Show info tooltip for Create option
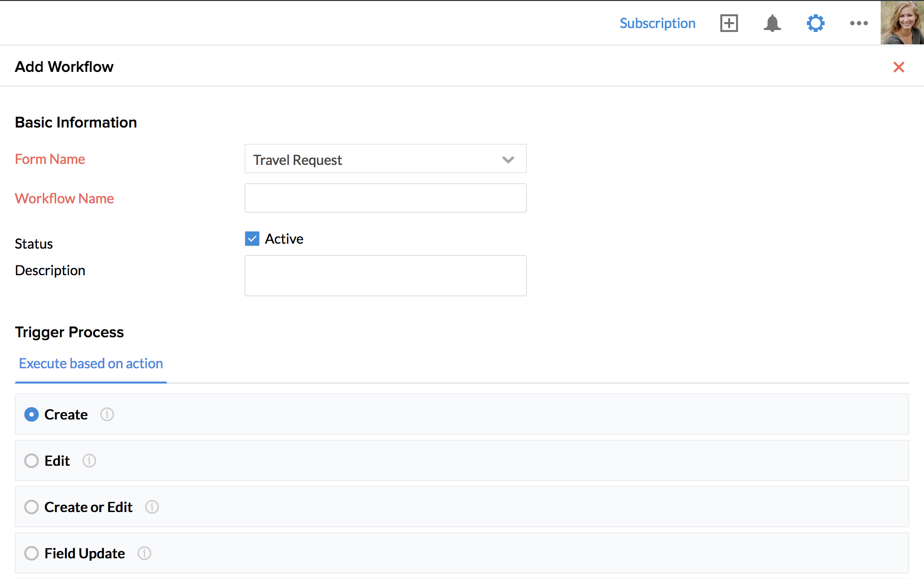The height and width of the screenshot is (579, 924). tap(107, 415)
